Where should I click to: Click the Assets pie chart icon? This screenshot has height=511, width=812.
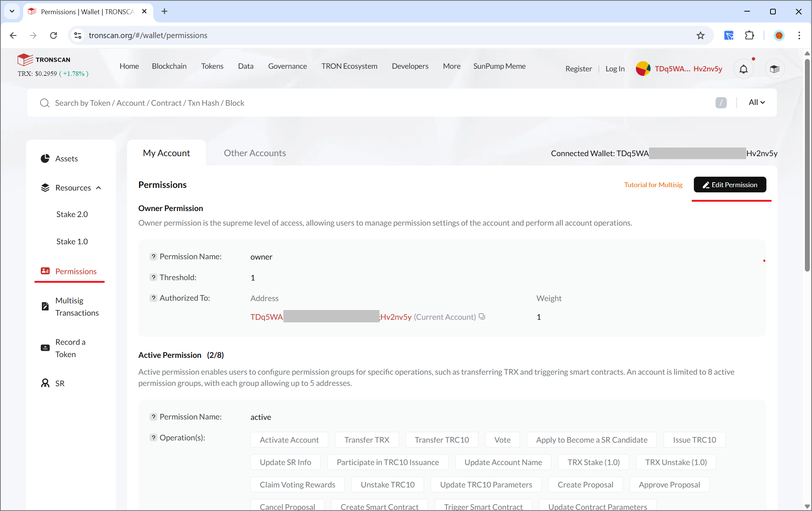click(x=45, y=159)
